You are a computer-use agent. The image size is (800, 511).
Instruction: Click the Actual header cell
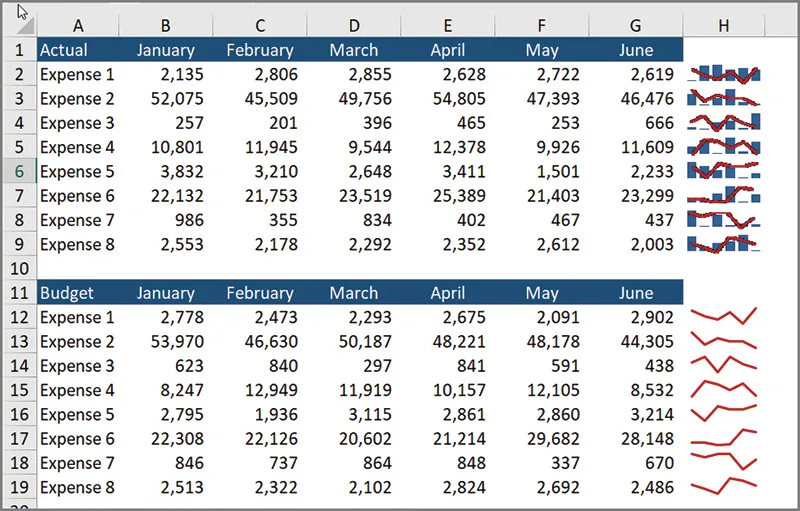tap(76, 50)
